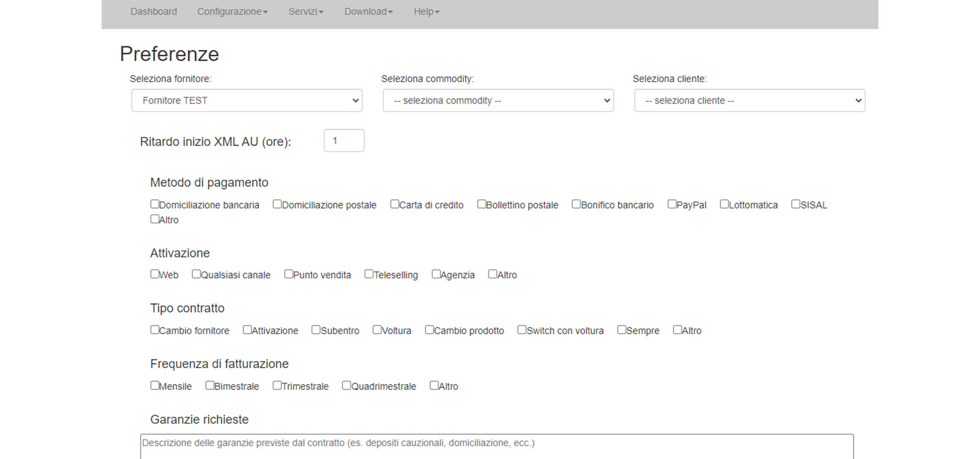
Task: Click the Garanzie richieste description textarea
Action: click(496, 446)
